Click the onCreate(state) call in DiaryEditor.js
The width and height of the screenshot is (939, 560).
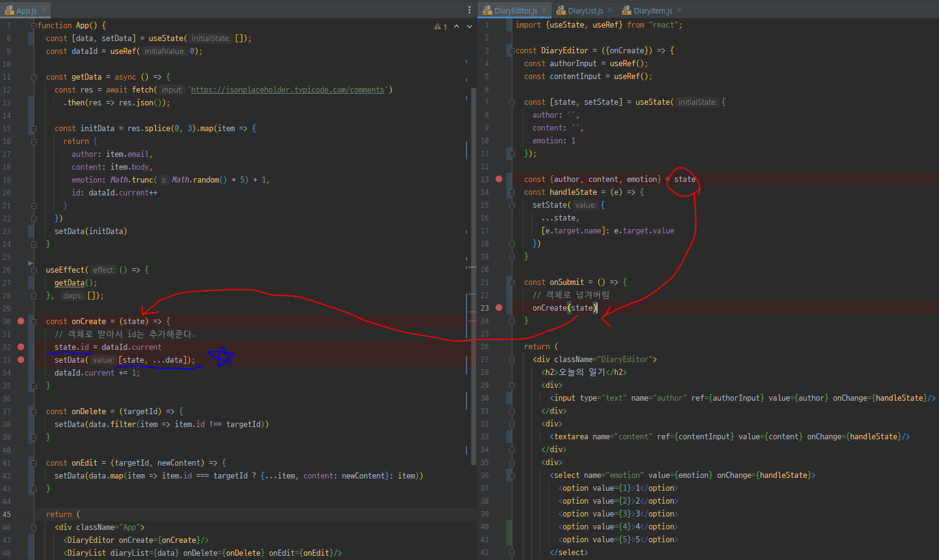tap(565, 308)
